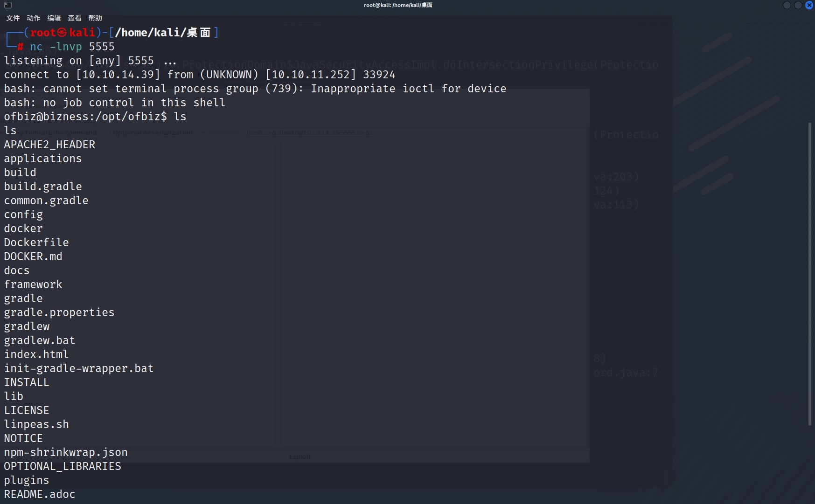Image resolution: width=815 pixels, height=504 pixels.
Task: Click the gradlew.bat entry
Action: tap(40, 340)
